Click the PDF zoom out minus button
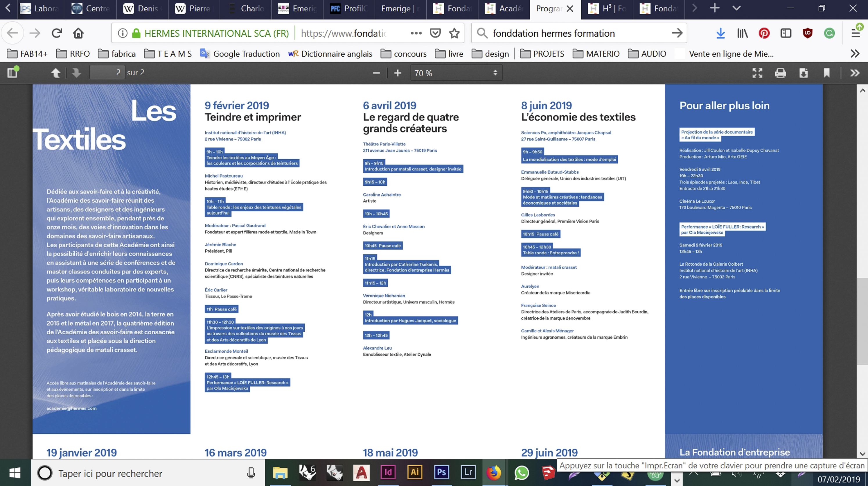Viewport: 868px width, 486px height. click(376, 73)
